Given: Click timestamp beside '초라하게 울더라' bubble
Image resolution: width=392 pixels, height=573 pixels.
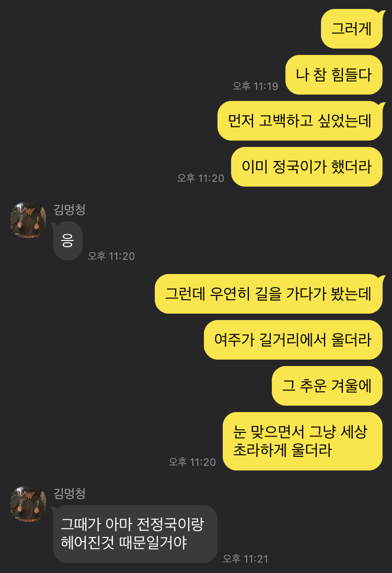Looking at the screenshot, I should pos(192,462).
